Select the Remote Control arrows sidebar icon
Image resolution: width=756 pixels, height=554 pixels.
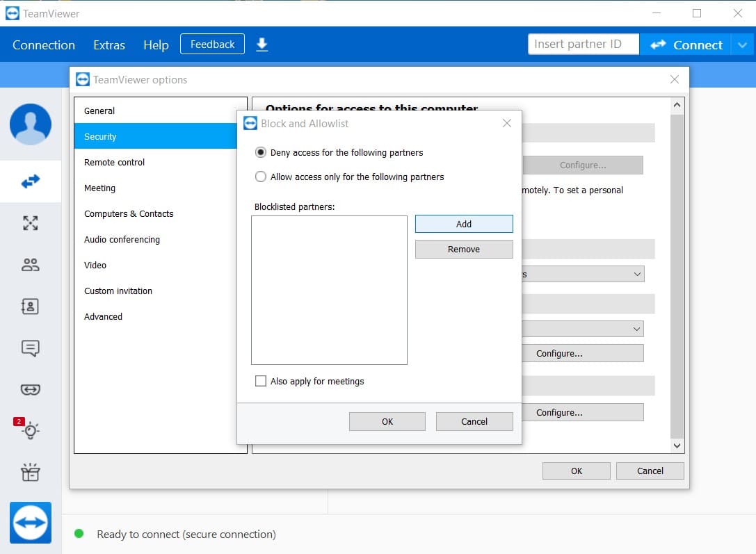[x=31, y=181]
